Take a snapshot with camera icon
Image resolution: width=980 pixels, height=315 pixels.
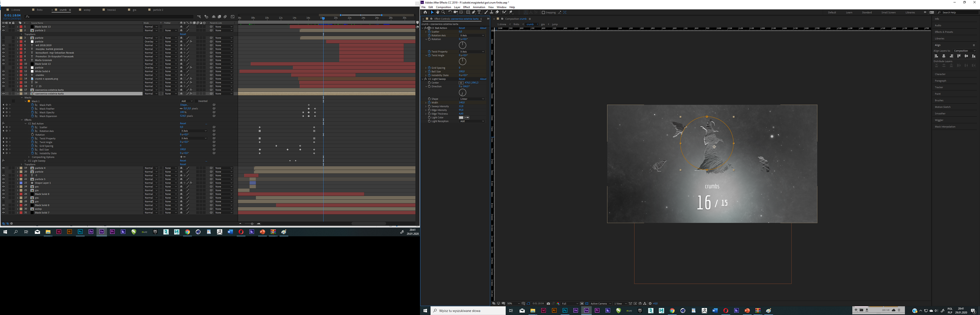coord(549,304)
